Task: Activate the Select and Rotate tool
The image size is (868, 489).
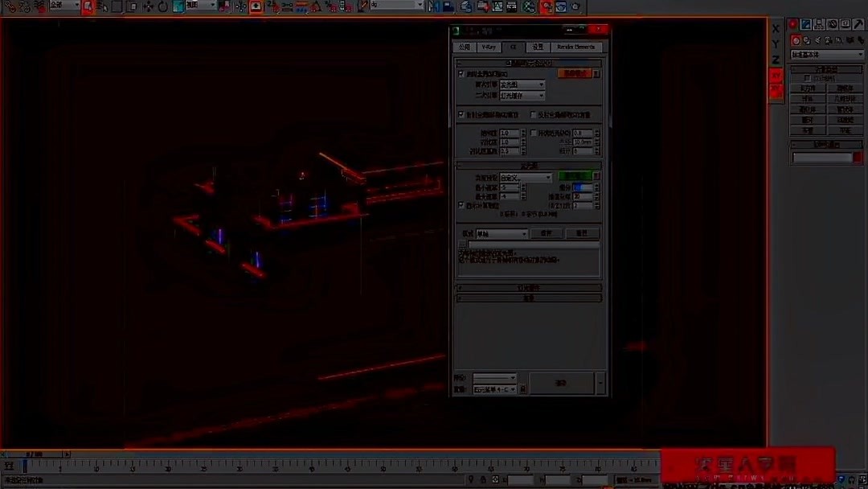Action: pos(161,6)
